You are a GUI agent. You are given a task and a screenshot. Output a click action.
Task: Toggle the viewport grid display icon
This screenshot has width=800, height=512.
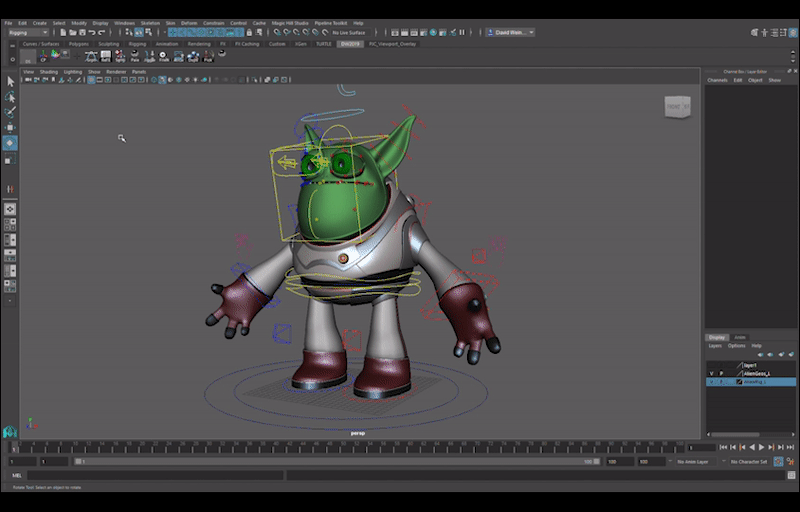(91, 80)
